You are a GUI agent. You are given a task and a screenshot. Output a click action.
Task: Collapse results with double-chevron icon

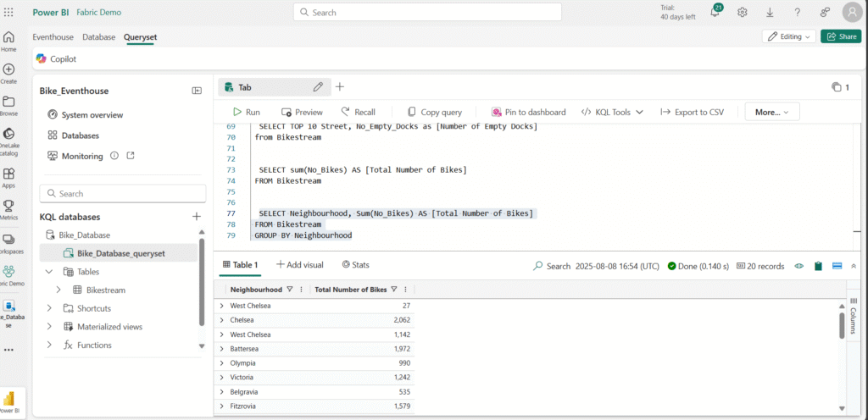(x=853, y=266)
